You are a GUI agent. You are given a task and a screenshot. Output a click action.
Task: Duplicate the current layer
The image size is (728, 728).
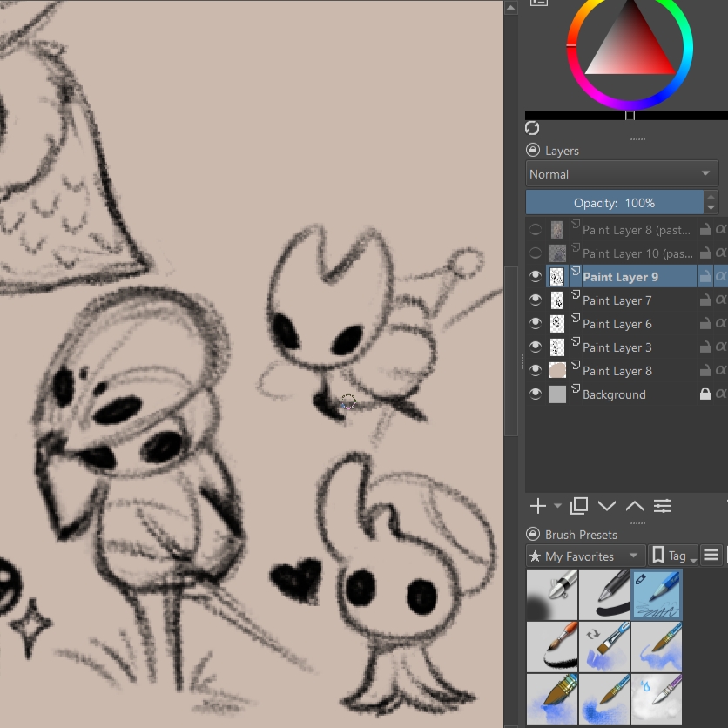tap(579, 506)
